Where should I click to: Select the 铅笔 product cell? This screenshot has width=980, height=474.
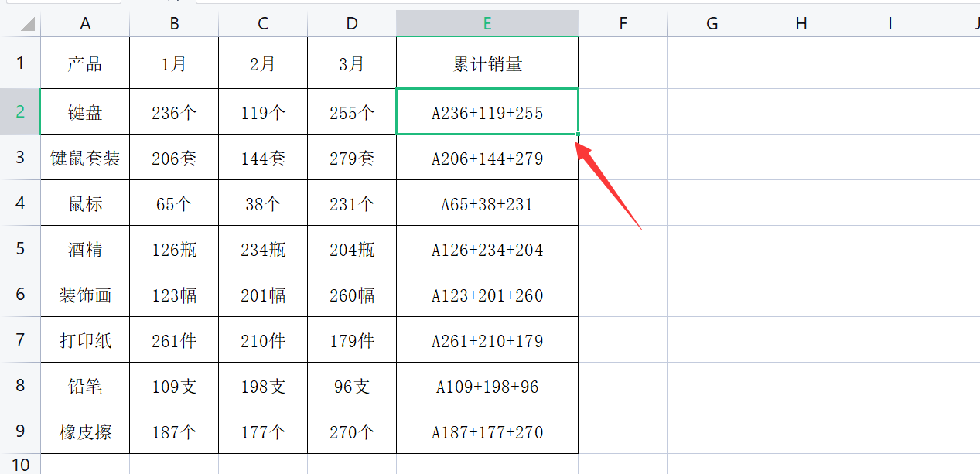click(85, 387)
